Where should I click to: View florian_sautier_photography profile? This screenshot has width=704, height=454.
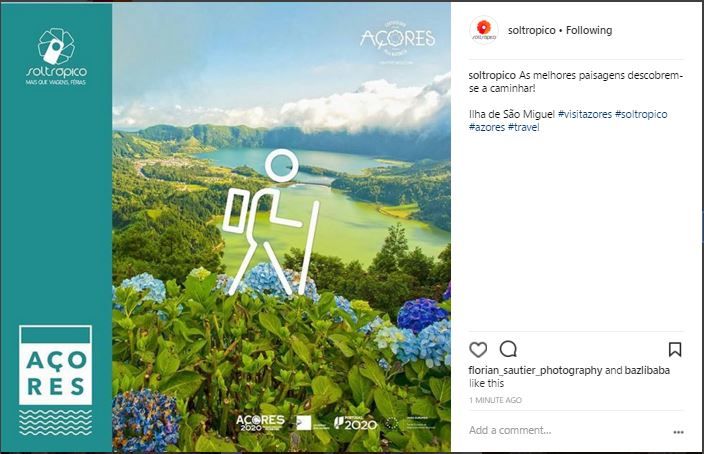coord(535,370)
